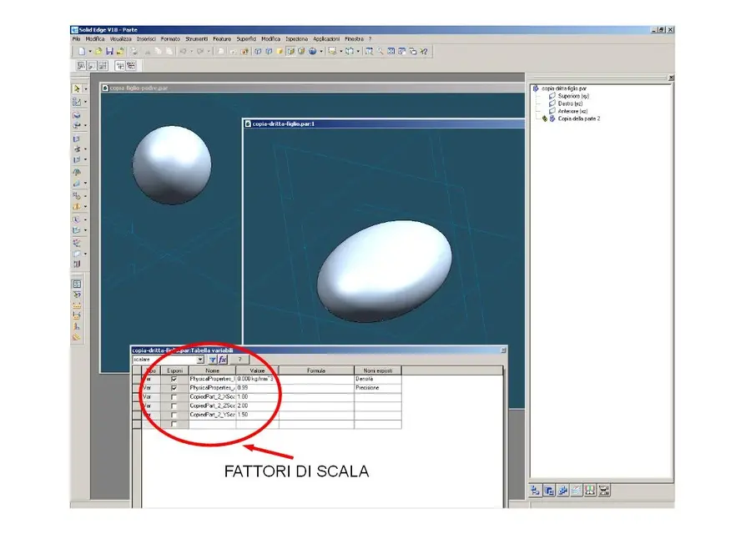Activate the Select arrow tool in left toolbar
756x534 pixels.
[x=77, y=89]
